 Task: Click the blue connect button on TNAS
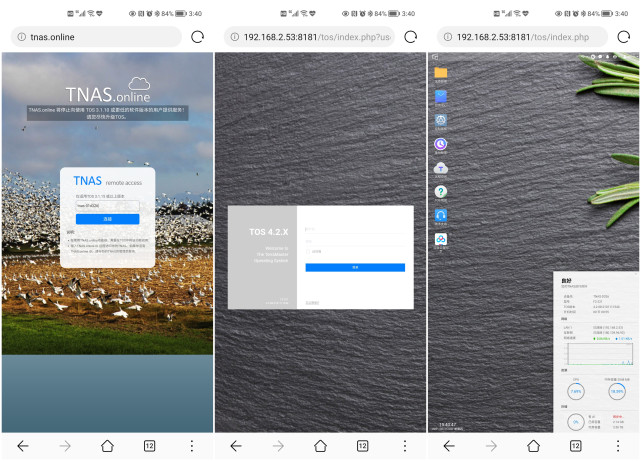coord(107,219)
